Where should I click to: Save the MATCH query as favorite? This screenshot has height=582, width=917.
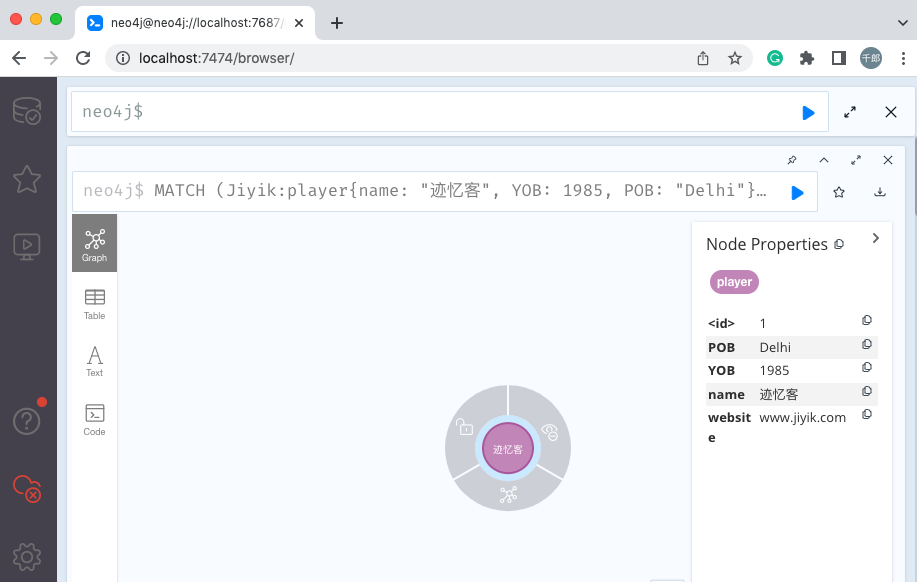(839, 192)
